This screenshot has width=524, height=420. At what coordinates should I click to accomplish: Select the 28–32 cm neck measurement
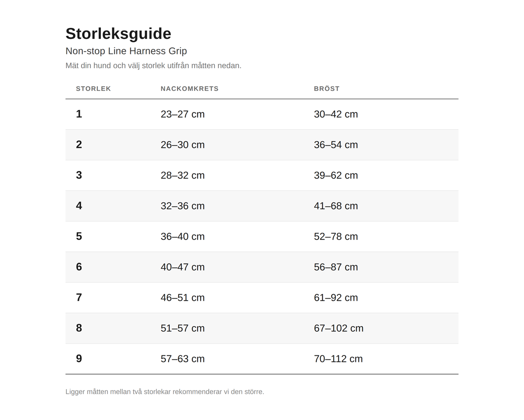coord(183,175)
